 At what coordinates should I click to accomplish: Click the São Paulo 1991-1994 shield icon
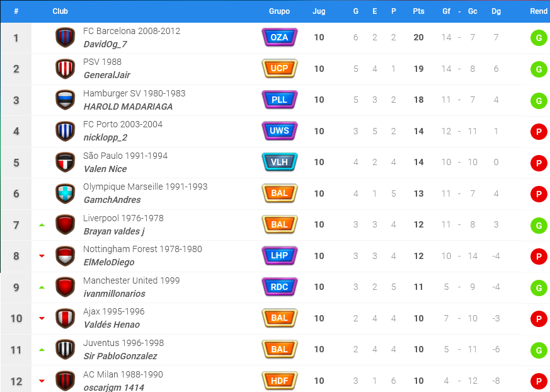66,162
